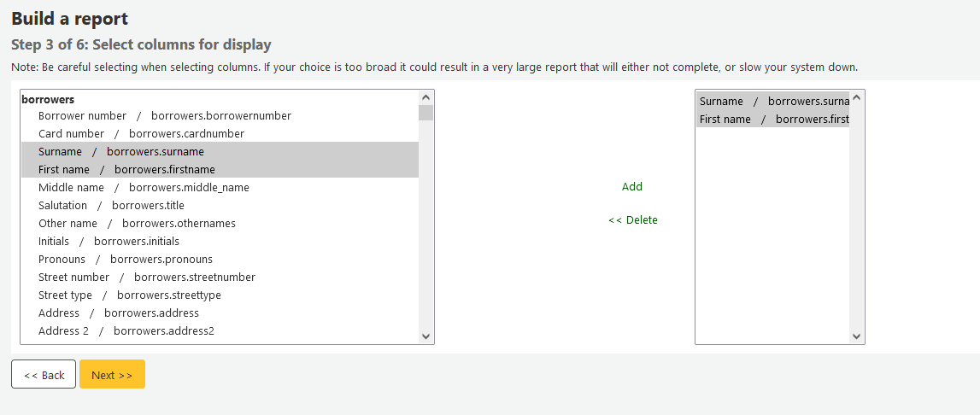Select Other name column option
This screenshot has width=980, height=415.
coord(137,224)
